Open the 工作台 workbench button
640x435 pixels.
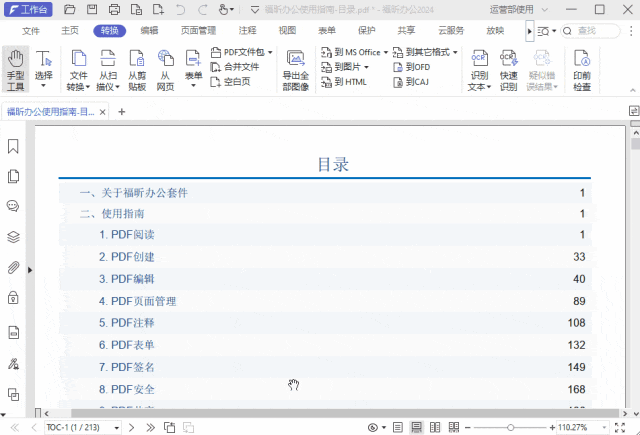(x=28, y=9)
